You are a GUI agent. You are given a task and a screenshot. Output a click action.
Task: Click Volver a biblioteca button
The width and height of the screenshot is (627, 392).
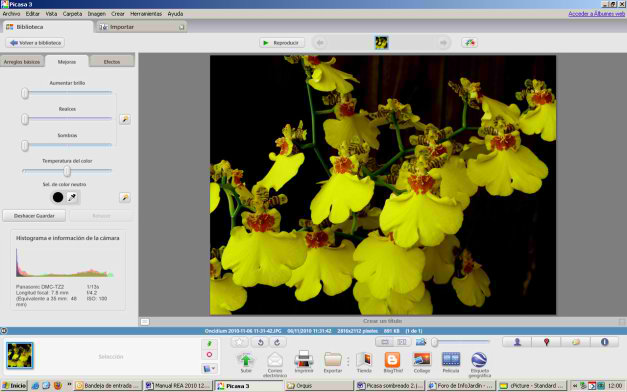click(35, 42)
